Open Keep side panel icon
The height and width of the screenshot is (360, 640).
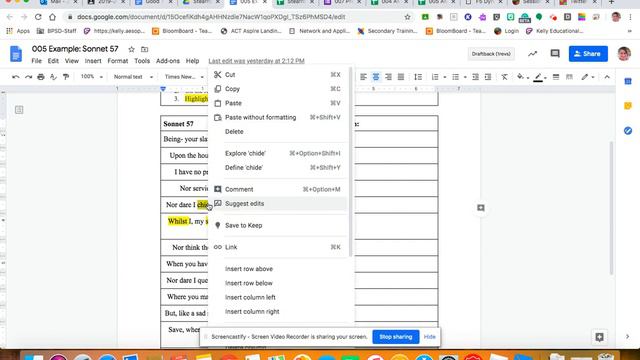tap(628, 106)
